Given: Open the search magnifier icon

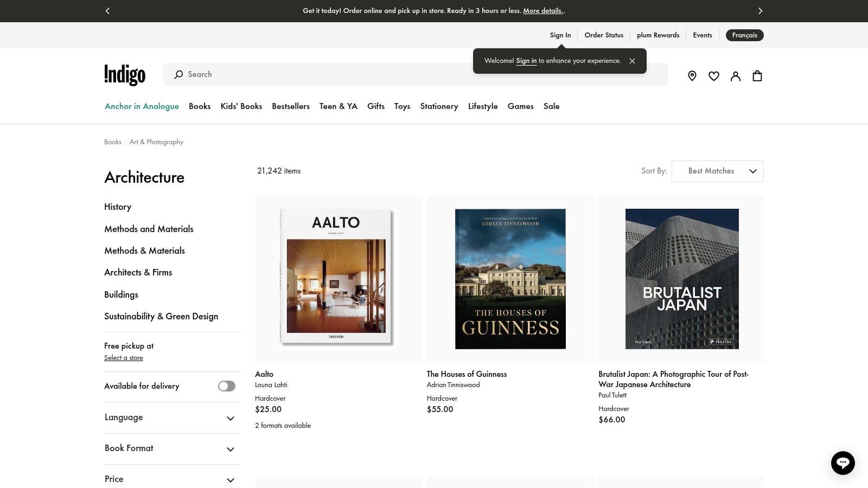Looking at the screenshot, I should click(179, 74).
